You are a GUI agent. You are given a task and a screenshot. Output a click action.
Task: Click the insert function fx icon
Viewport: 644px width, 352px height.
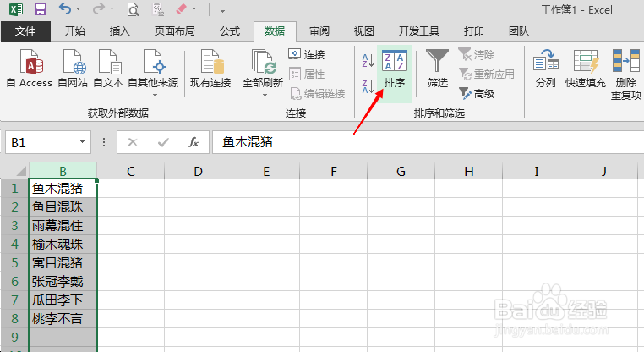[193, 142]
